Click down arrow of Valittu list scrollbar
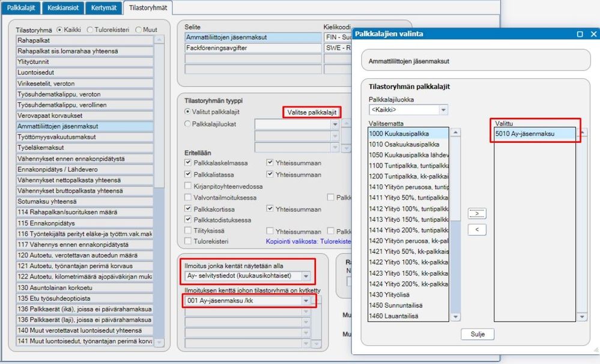The width and height of the screenshot is (600, 364). (582, 317)
